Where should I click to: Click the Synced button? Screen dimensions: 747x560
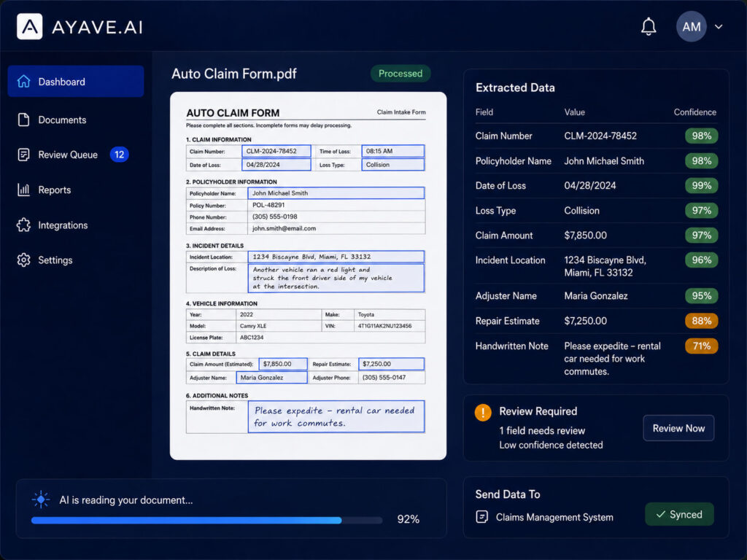tap(679, 514)
